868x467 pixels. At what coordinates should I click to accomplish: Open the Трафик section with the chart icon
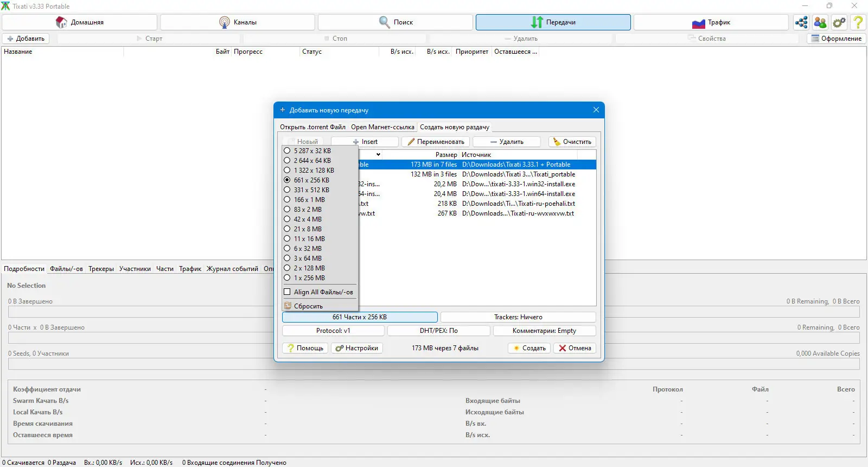click(x=711, y=22)
